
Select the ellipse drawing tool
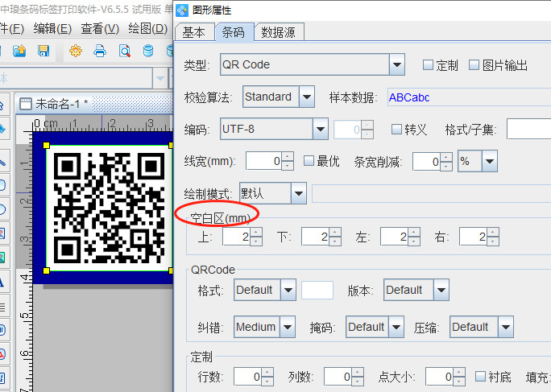(x=3, y=209)
